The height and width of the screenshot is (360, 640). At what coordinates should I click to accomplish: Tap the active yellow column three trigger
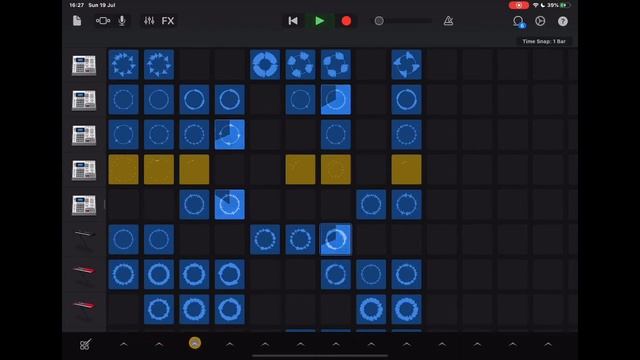[195, 343]
